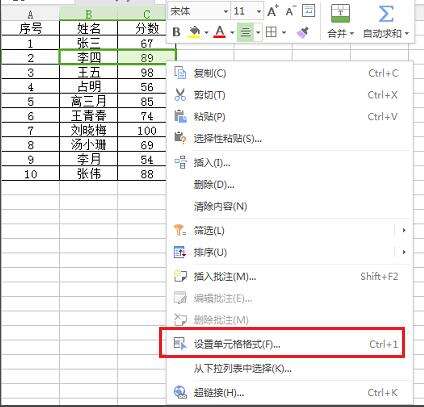
Task: Click the 序号 header cell
Action: 30,28
